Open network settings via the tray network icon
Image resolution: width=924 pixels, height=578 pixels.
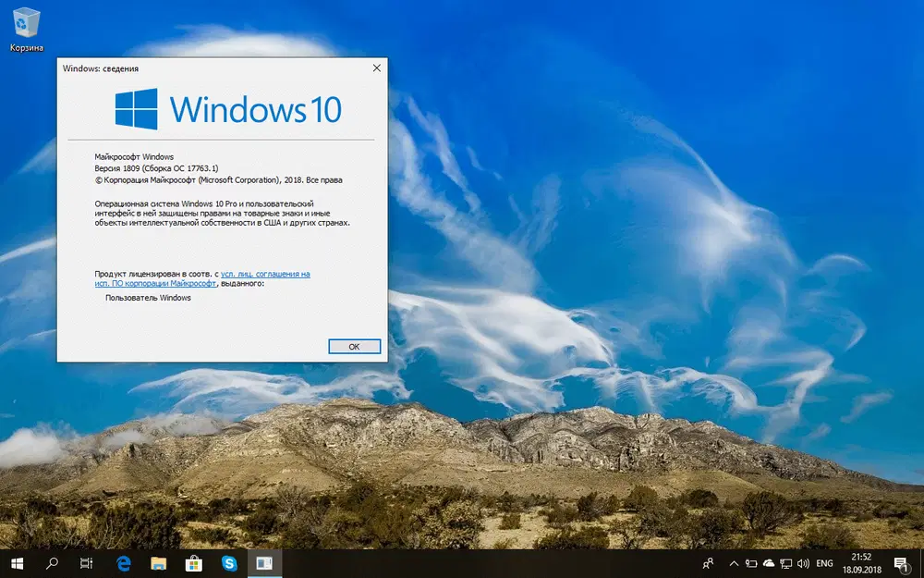788,563
